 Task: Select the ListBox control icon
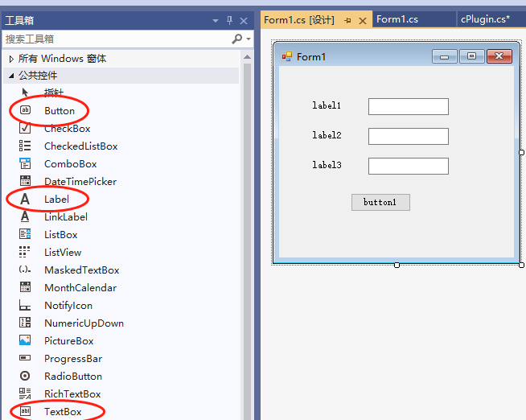pyautogui.click(x=25, y=234)
